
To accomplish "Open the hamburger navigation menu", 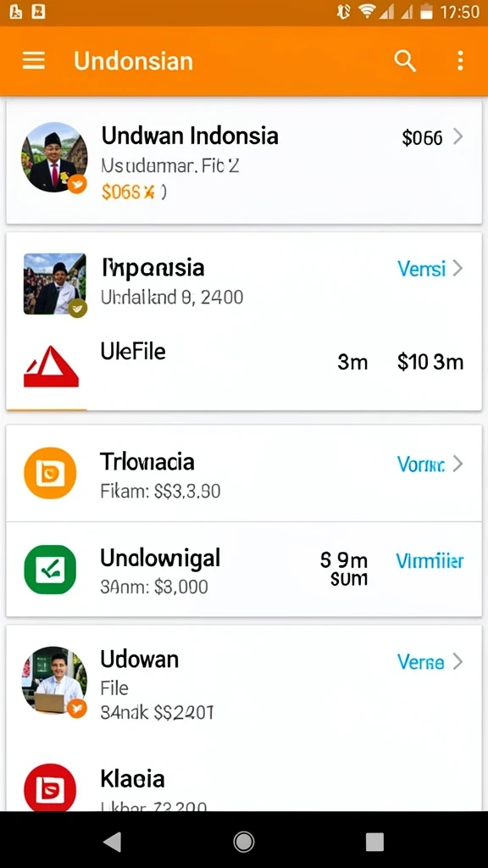I will point(34,60).
